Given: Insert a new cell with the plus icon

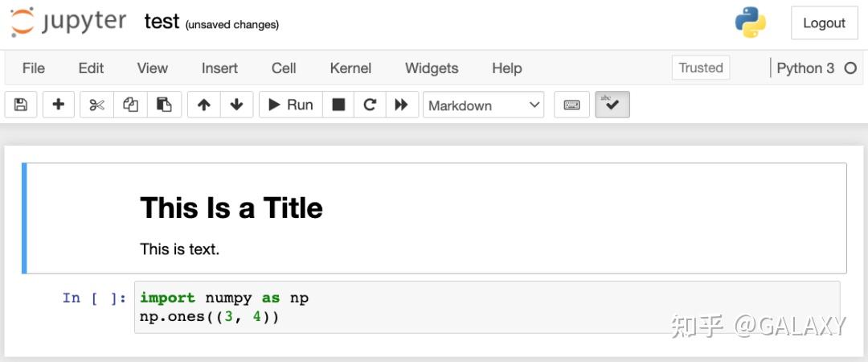Looking at the screenshot, I should click(59, 105).
